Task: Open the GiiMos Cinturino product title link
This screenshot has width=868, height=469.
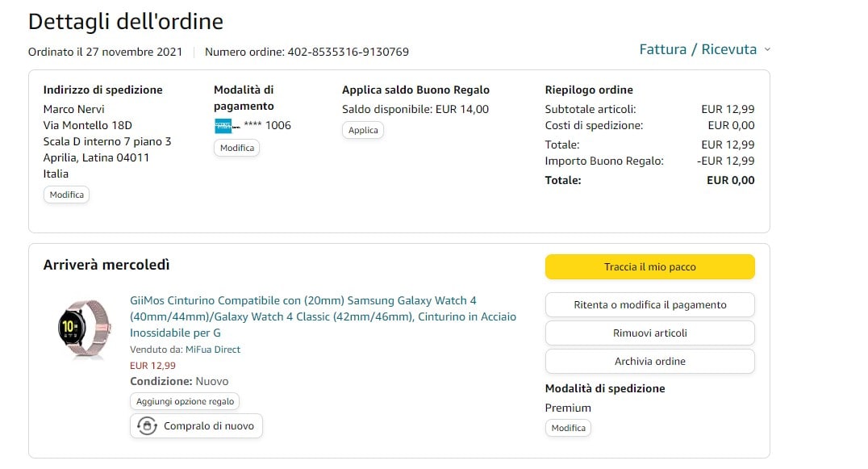Action: coord(323,316)
